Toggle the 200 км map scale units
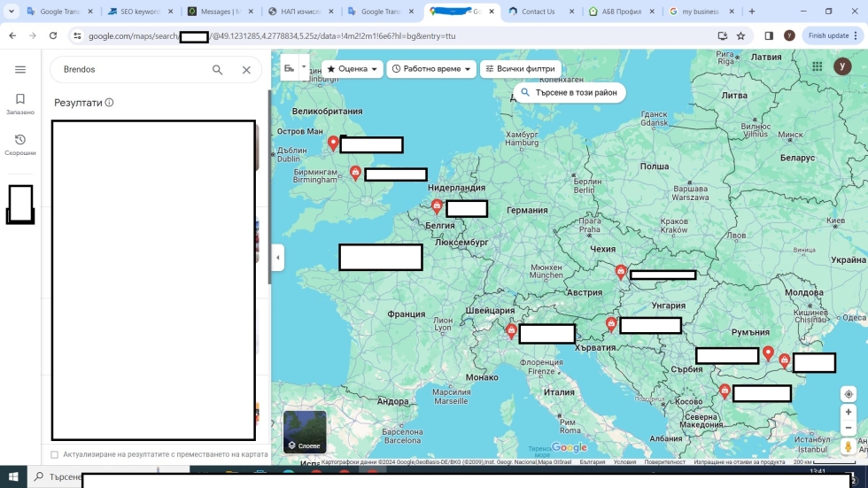 pyautogui.click(x=812, y=461)
